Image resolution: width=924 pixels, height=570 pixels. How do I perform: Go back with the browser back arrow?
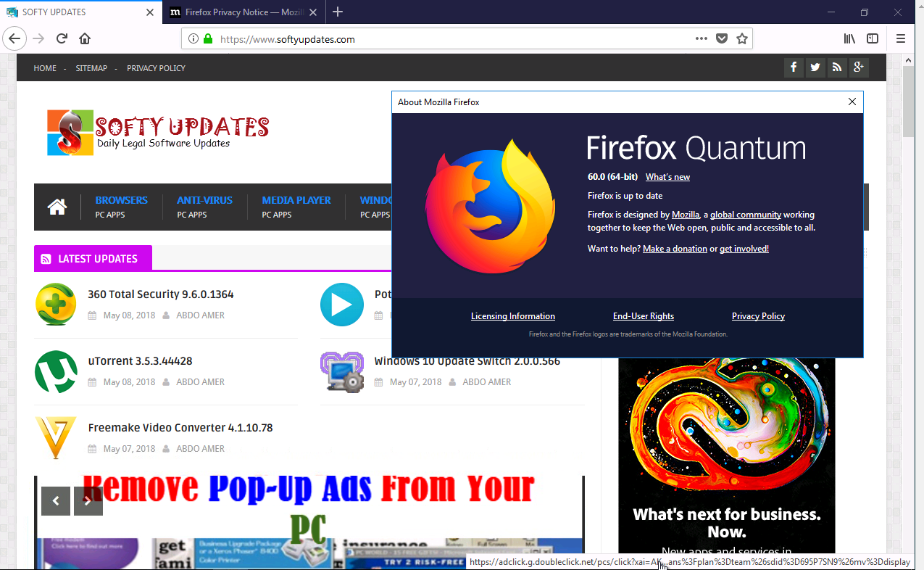[14, 38]
